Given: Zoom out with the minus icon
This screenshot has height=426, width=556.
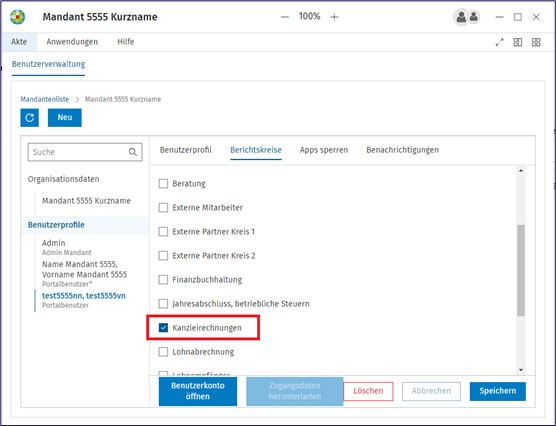Looking at the screenshot, I should [285, 17].
